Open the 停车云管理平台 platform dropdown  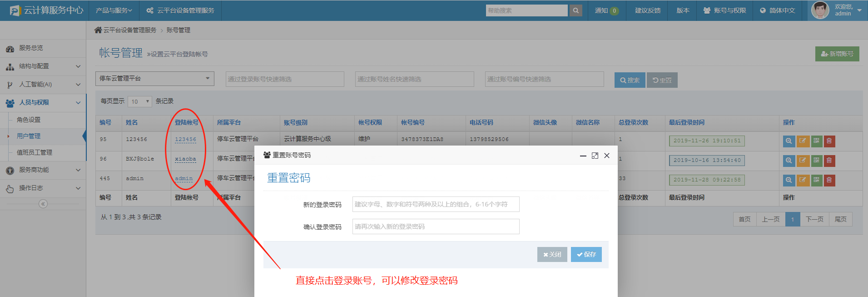155,78
